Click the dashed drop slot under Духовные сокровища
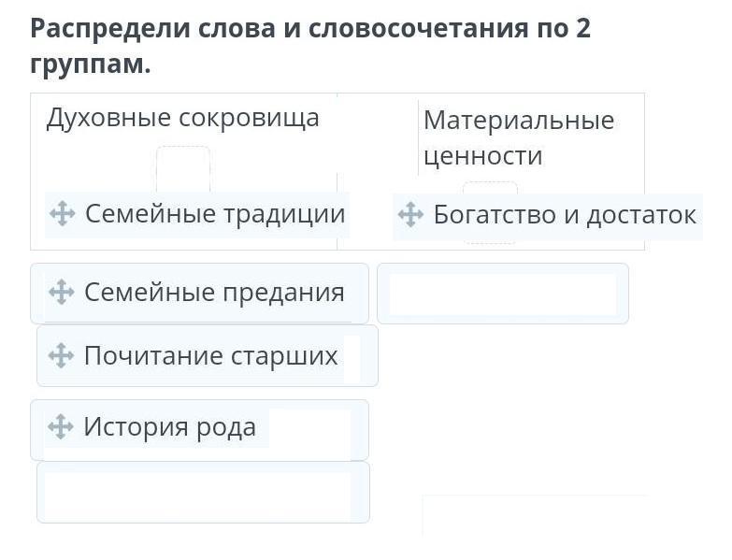 tap(183, 168)
